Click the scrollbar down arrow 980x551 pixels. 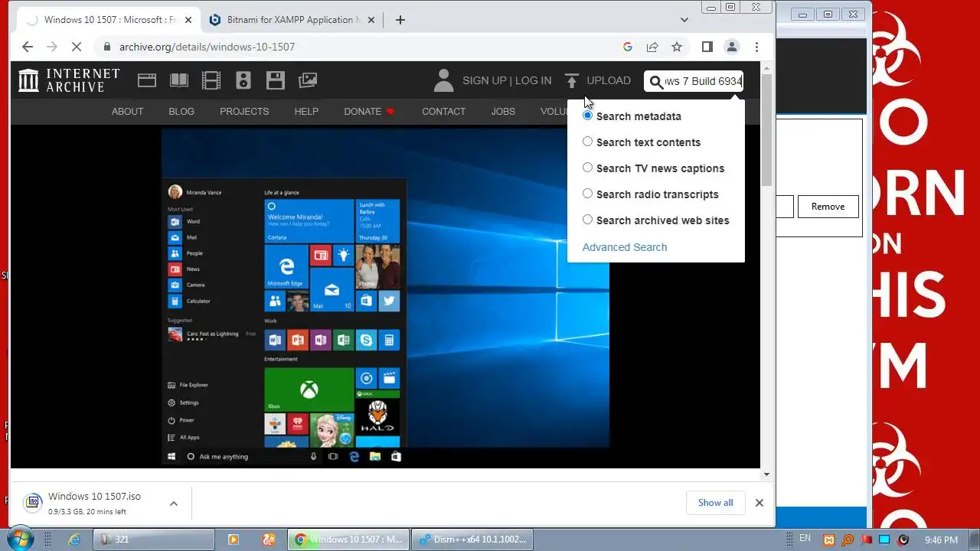click(767, 474)
